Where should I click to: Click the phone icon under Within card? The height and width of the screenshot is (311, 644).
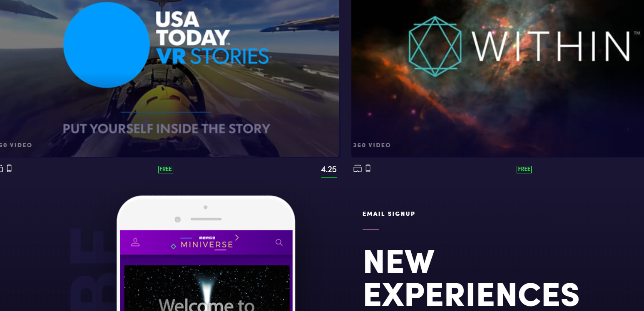[x=368, y=168]
